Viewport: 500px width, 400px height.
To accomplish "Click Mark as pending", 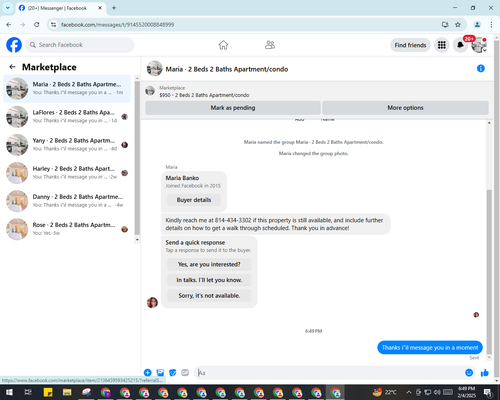I will pos(233,108).
